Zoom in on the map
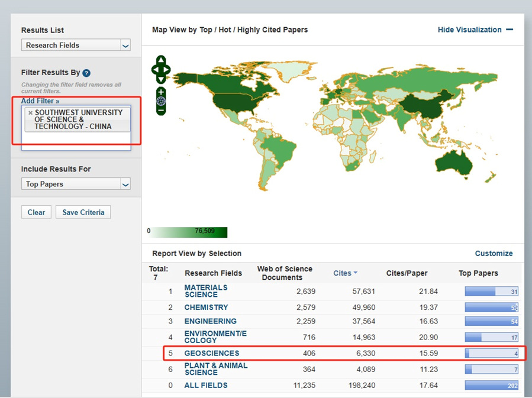 [161, 92]
